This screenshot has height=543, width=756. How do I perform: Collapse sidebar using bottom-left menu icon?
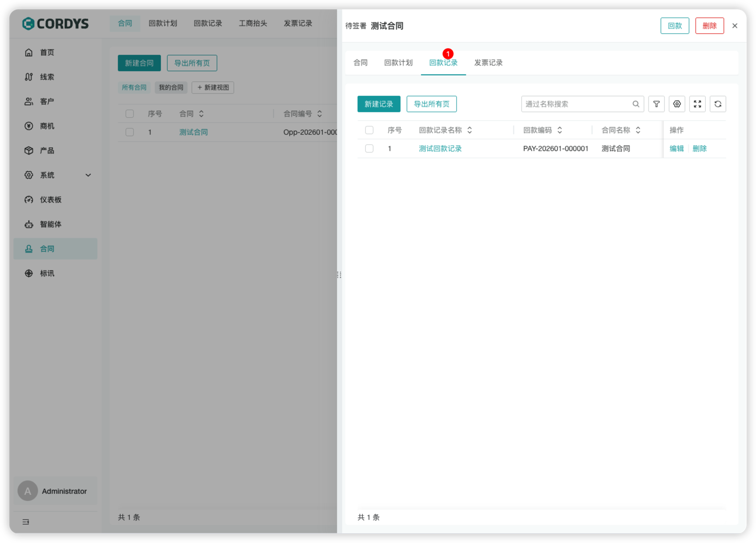click(x=26, y=522)
